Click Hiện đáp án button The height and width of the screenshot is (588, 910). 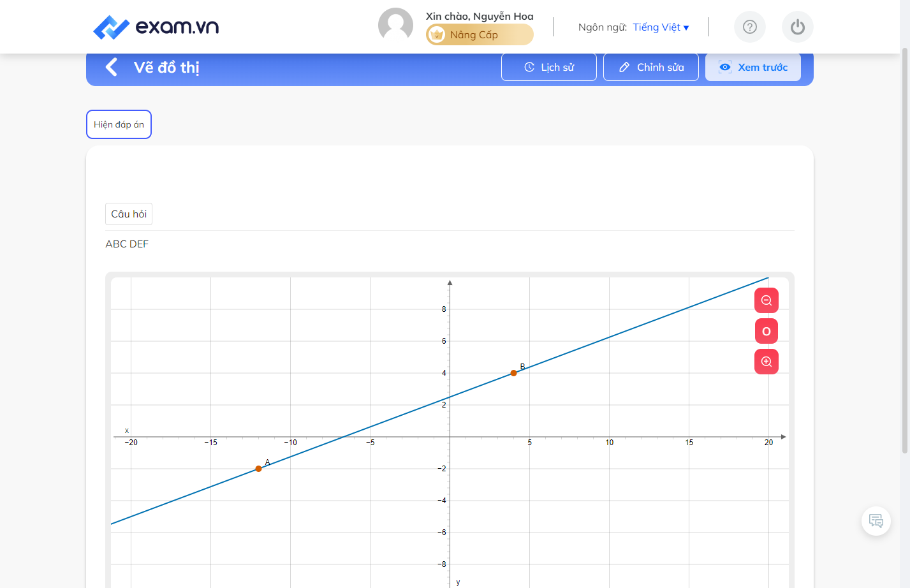(119, 124)
